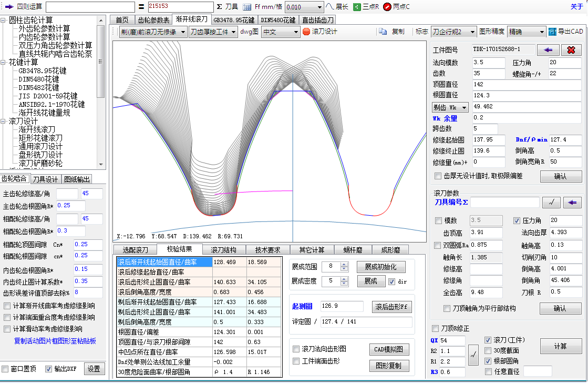Screen dimensions: 588x384
Task: Toggle 计算渐开线曲率考虑修缘影响 checkbox
Action: point(7,306)
